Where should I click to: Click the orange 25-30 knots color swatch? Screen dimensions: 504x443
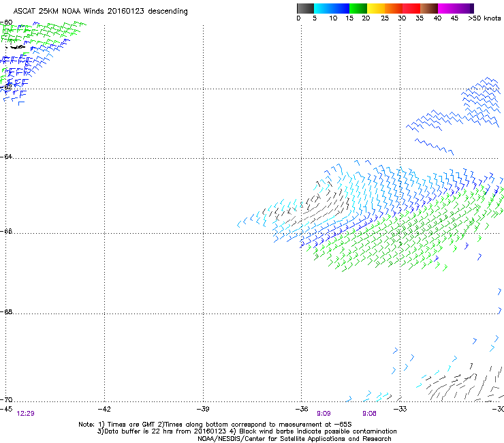point(394,8)
